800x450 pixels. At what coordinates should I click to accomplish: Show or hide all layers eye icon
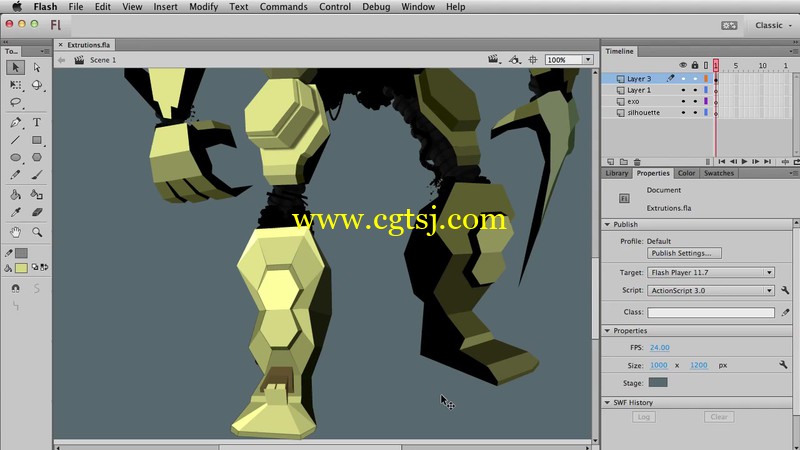pyautogui.click(x=683, y=65)
